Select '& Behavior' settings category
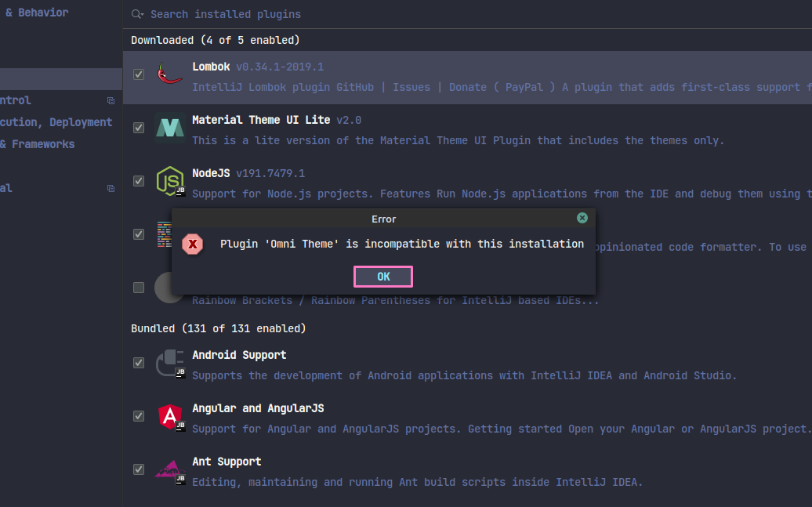The height and width of the screenshot is (507, 812). pos(37,13)
